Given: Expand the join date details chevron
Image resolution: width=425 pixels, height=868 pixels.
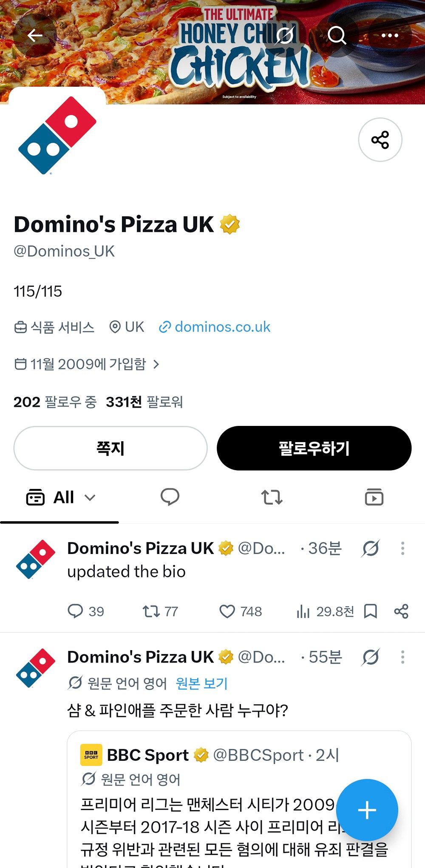Looking at the screenshot, I should (x=156, y=364).
